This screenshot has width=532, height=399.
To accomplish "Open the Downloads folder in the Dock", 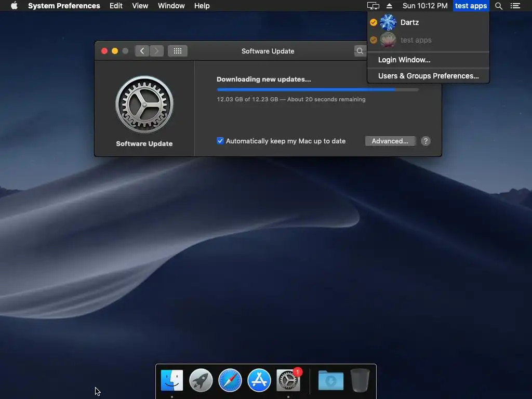I will click(331, 380).
